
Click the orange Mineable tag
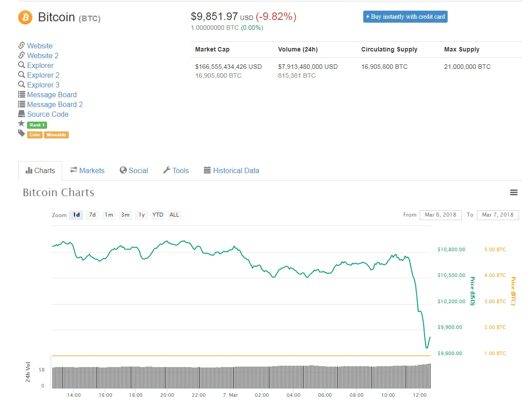click(x=56, y=135)
